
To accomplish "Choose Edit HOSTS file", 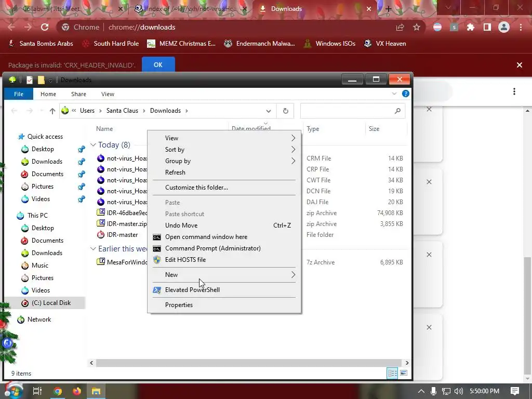I will [224, 260].
